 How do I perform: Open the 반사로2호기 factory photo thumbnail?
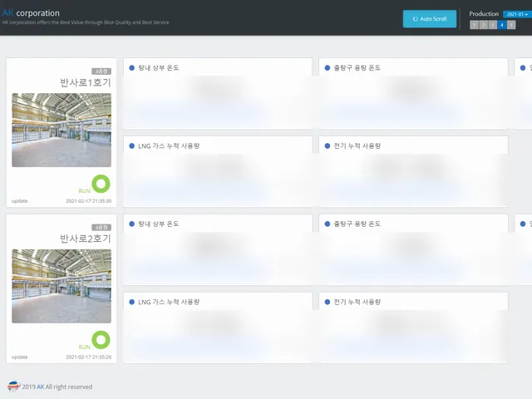tap(62, 286)
